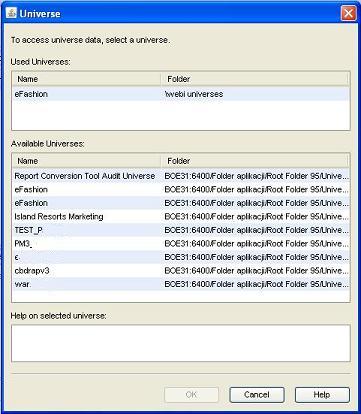
Task: Sort Used Universes by Folder column header
Action: [255, 79]
